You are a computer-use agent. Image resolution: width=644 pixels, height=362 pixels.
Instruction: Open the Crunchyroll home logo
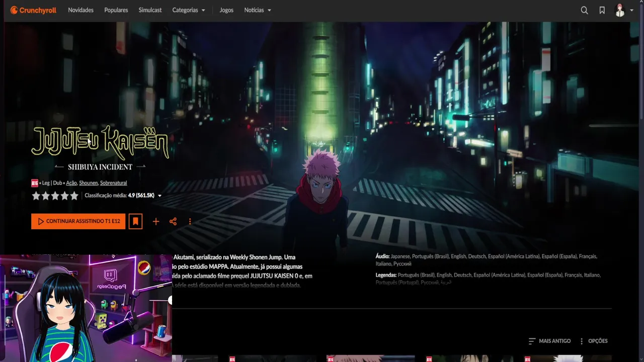pos(33,10)
